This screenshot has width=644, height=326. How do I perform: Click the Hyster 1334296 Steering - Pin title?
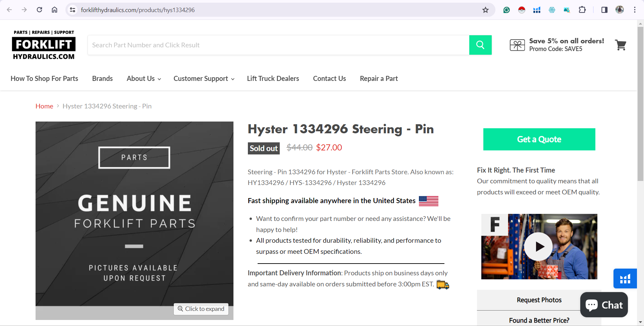coord(341,129)
